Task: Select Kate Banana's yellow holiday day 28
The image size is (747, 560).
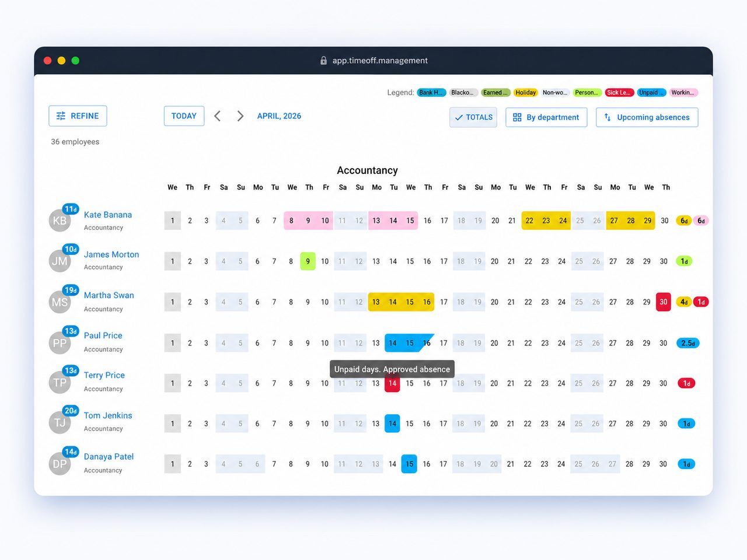Action: point(631,220)
